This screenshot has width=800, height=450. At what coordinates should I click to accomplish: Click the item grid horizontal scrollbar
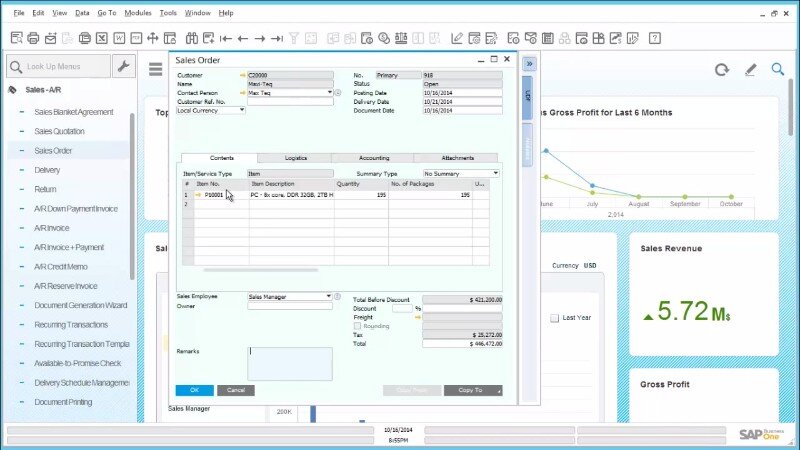(260, 270)
